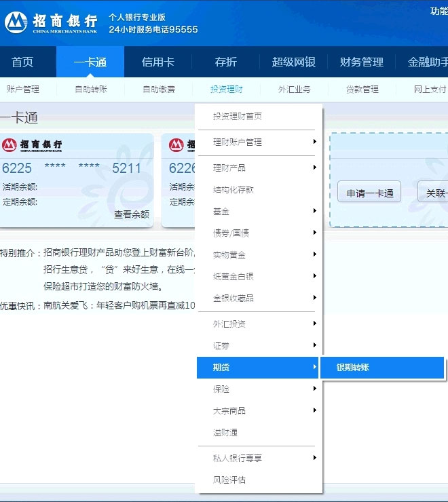Click the 关联 button beside 申请一卡通
Image resolution: width=448 pixels, height=502 pixels.
pos(433,191)
